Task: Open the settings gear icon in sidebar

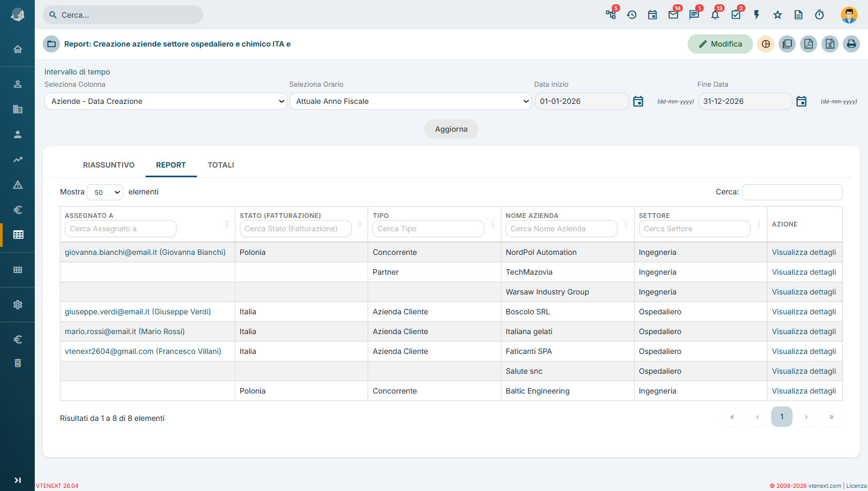Action: coord(18,305)
